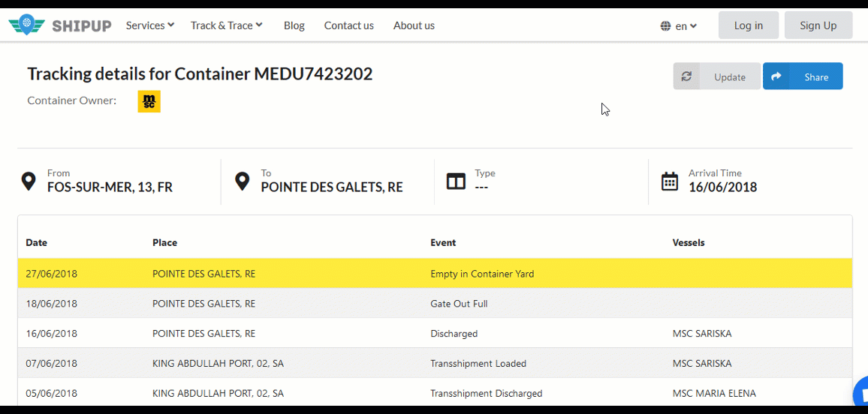
Task: Click the To destination pin icon
Action: [242, 181]
